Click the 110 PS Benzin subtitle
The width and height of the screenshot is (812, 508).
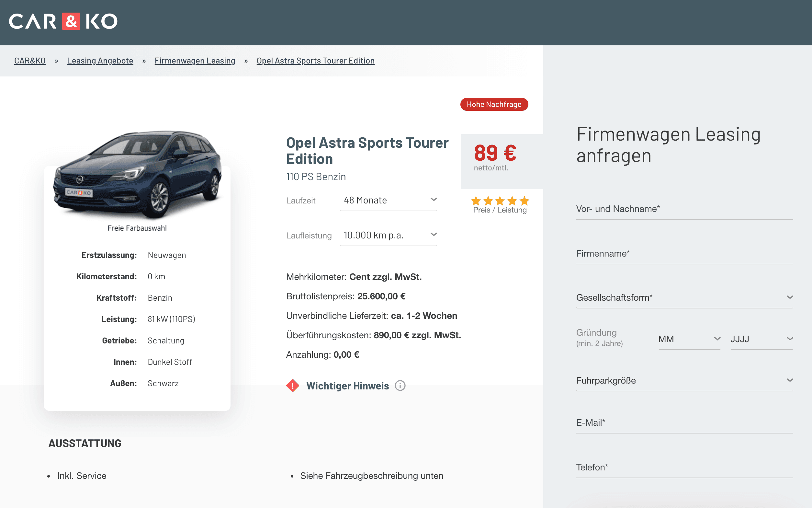pyautogui.click(x=316, y=177)
